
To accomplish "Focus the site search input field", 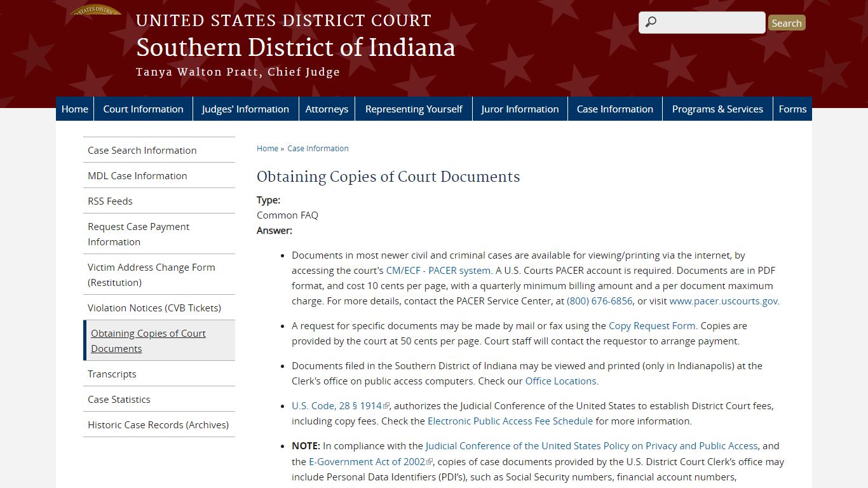I will click(x=702, y=22).
